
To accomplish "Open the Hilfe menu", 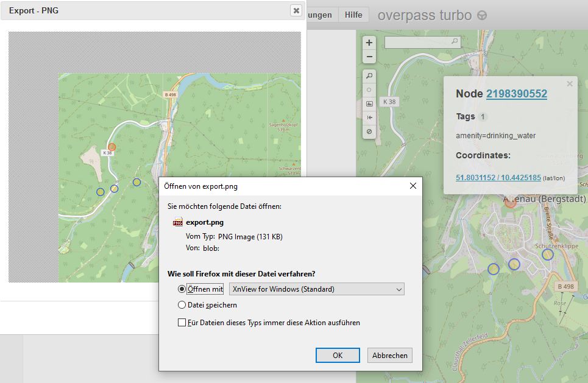I will coord(353,15).
